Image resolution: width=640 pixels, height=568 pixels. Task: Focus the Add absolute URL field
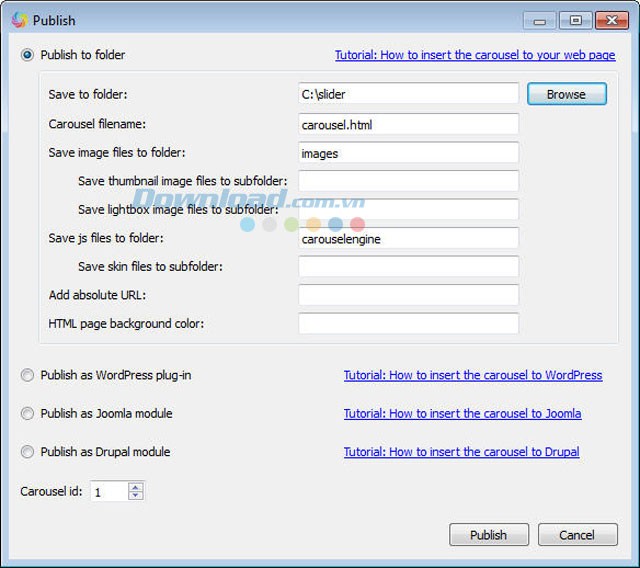[x=408, y=295]
